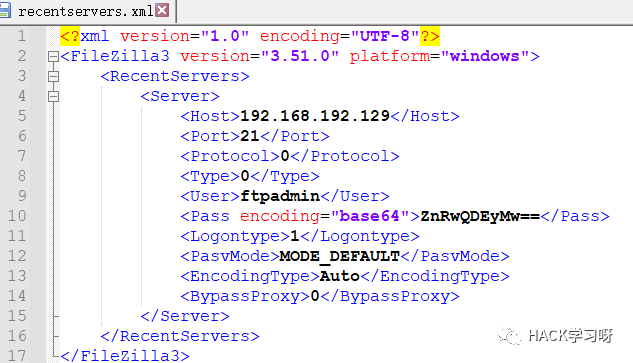Image resolution: width=633 pixels, height=363 pixels.
Task: Select the recentservers.xml file tab
Action: [x=88, y=11]
